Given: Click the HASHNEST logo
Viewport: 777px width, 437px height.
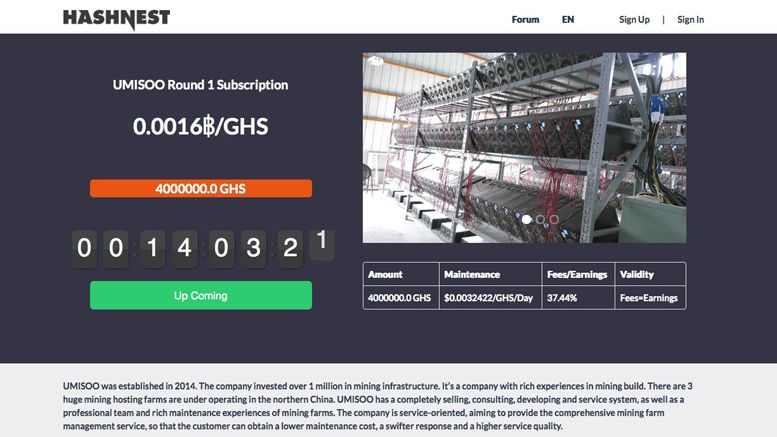Looking at the screenshot, I should tap(116, 19).
